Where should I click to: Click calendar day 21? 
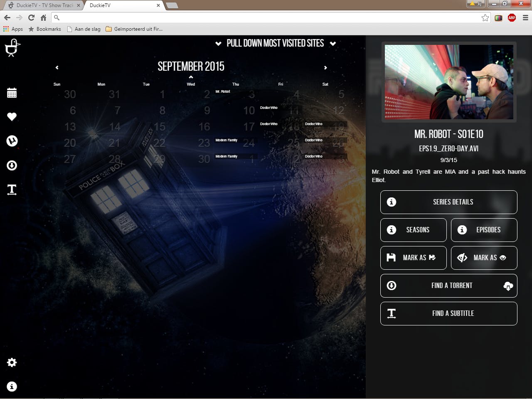tap(114, 143)
